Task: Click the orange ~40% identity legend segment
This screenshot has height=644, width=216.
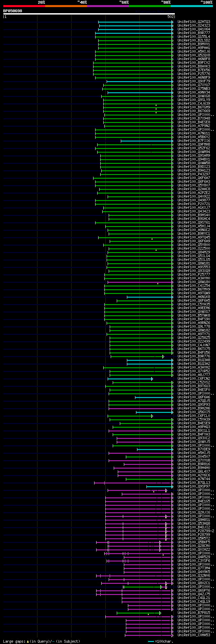Action: pyautogui.click(x=66, y=6)
